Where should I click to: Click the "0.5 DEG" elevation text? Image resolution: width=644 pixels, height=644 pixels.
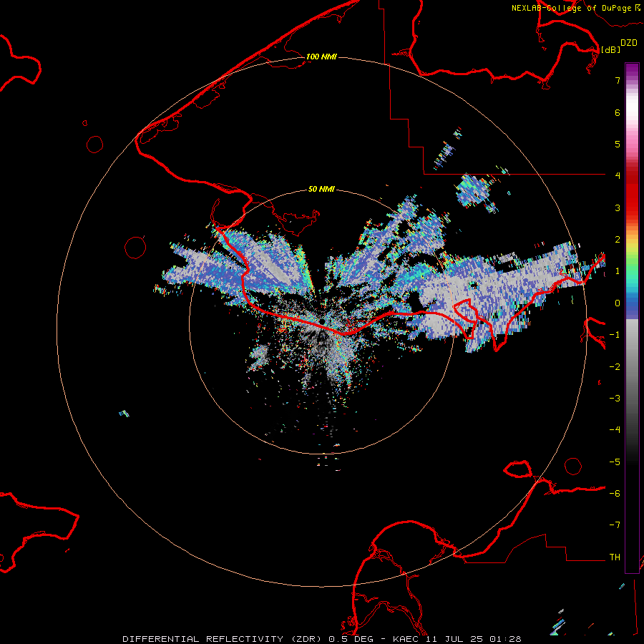pos(351,639)
